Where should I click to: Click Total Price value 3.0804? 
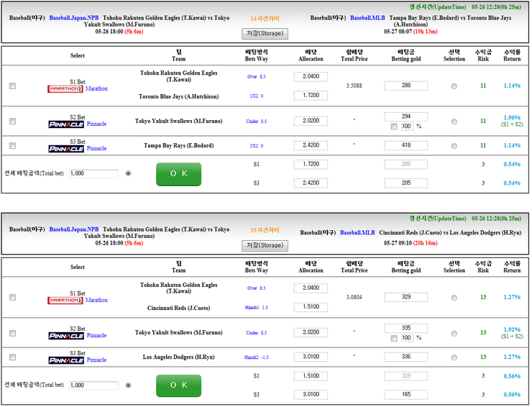pos(354,298)
